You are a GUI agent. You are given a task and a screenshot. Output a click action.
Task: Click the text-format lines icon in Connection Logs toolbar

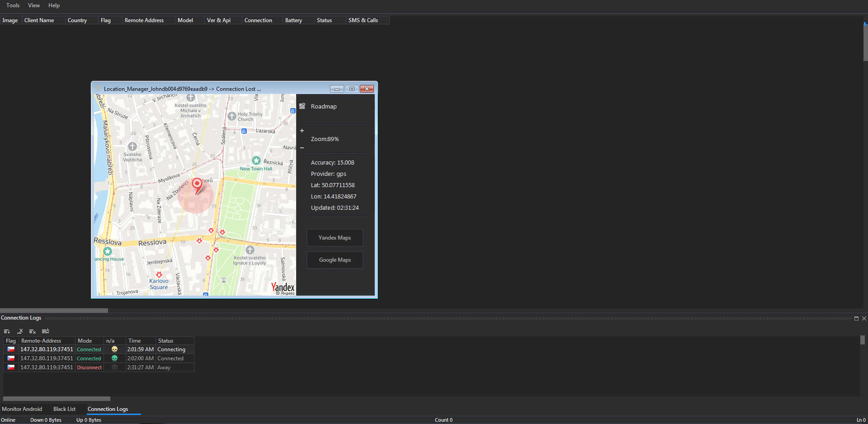coord(46,331)
